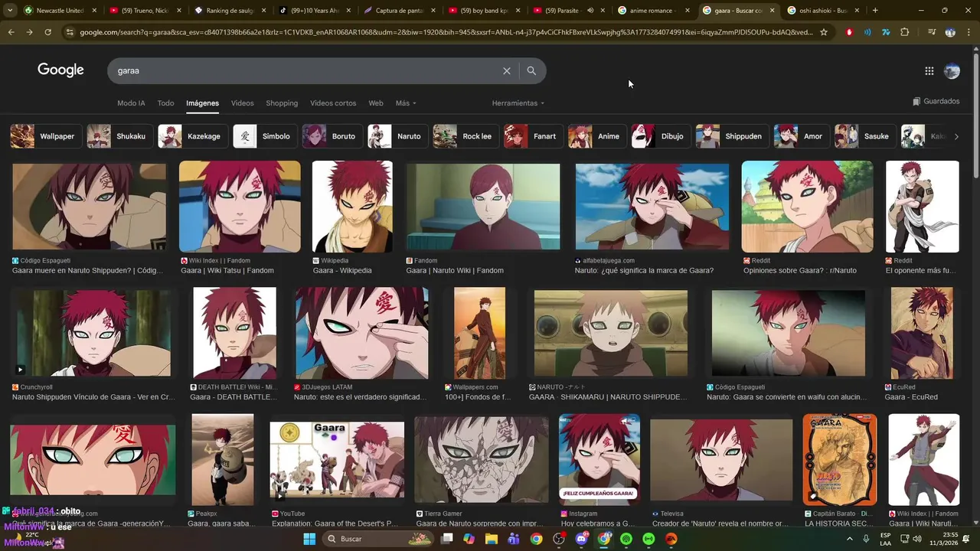The image size is (980, 551).
Task: Bookmark this page with the star icon
Action: click(x=824, y=32)
